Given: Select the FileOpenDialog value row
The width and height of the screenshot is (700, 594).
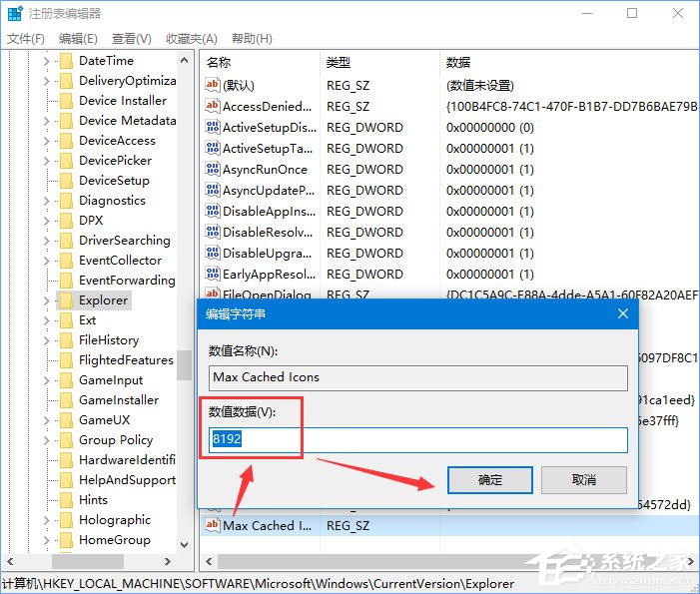Looking at the screenshot, I should tap(267, 295).
